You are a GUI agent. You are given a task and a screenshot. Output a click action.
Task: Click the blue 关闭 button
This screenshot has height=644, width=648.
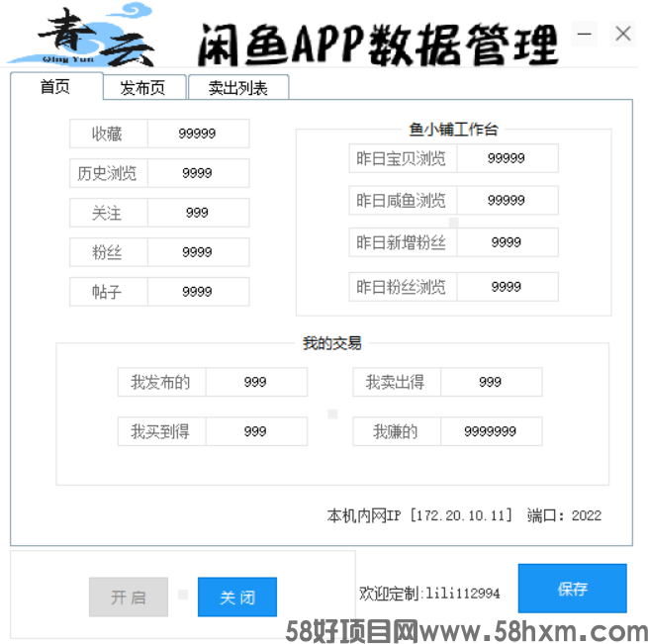[x=237, y=597]
